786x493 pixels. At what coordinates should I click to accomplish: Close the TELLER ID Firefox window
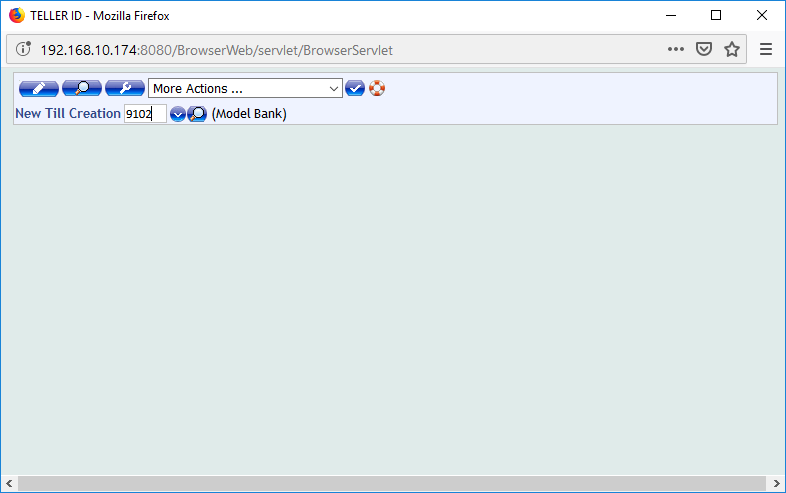tap(762, 16)
